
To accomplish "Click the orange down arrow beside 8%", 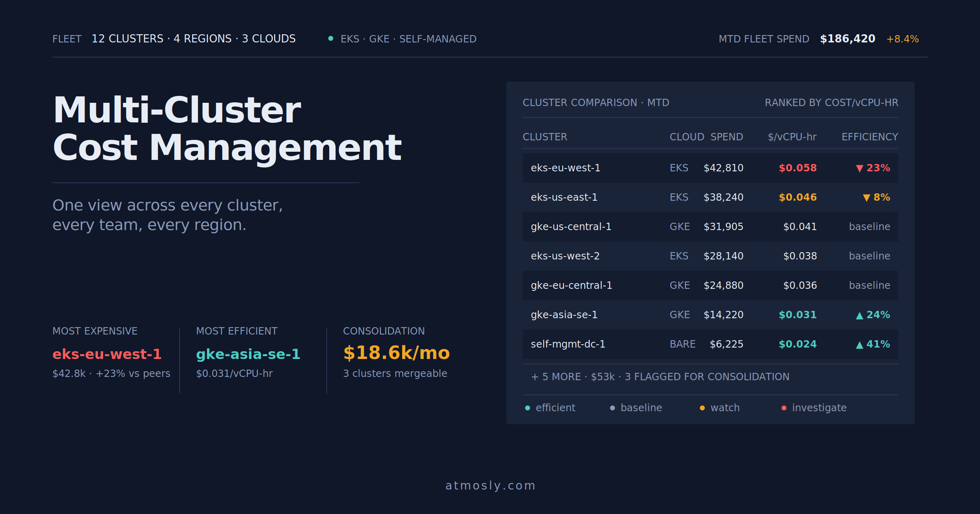I will click(x=866, y=198).
